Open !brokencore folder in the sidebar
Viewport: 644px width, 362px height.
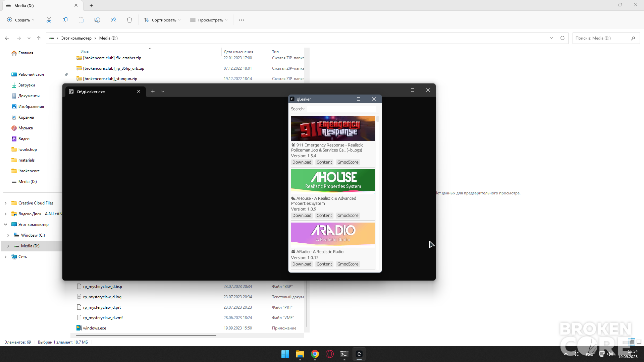pyautogui.click(x=29, y=171)
